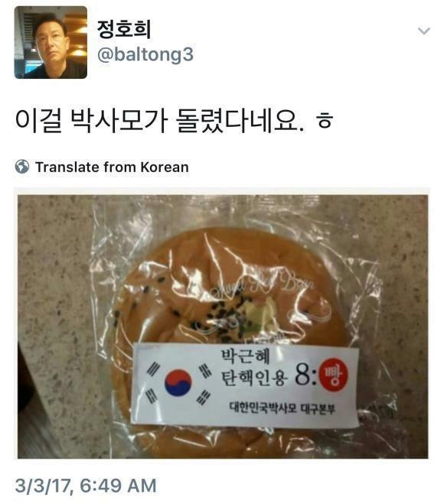The image size is (444, 504).
Task: Select the @baltong3 handle
Action: point(145,54)
